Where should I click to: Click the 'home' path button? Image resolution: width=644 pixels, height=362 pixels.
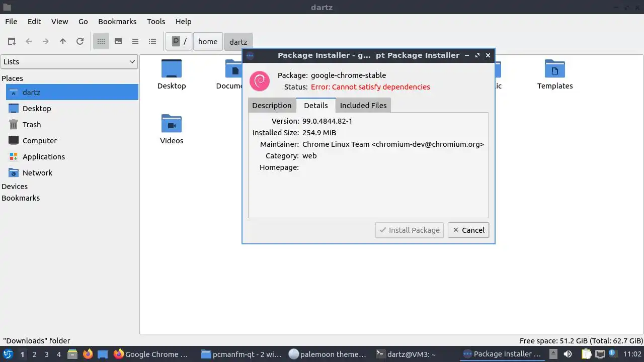[x=208, y=41]
